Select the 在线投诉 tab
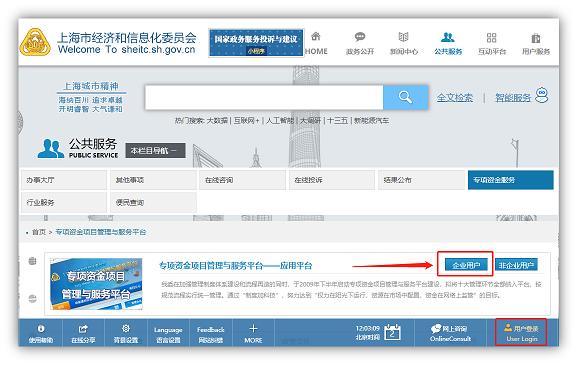Screen dimensions: 578x365 [x=332, y=180]
